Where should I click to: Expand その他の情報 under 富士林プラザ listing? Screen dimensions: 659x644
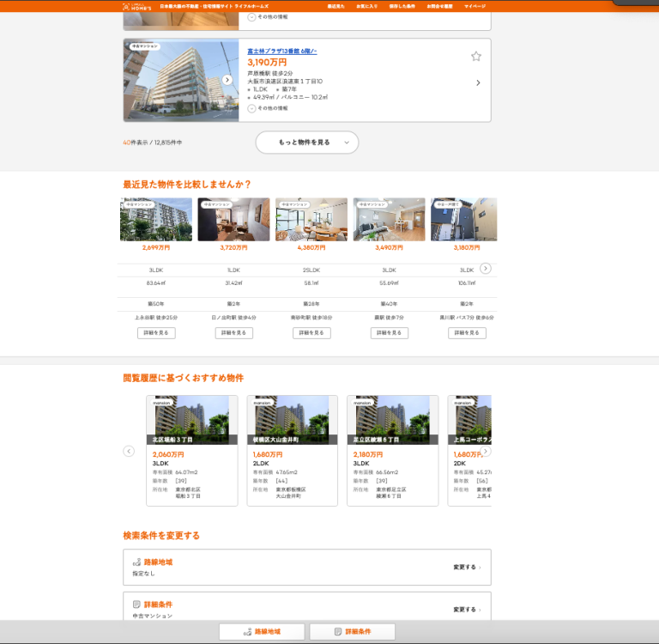tap(269, 108)
